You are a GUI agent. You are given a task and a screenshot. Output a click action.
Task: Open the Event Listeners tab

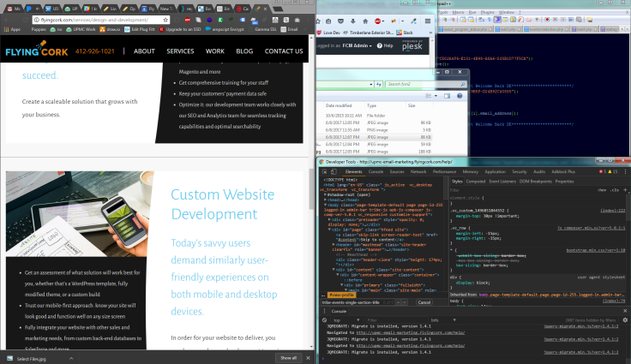[502, 182]
